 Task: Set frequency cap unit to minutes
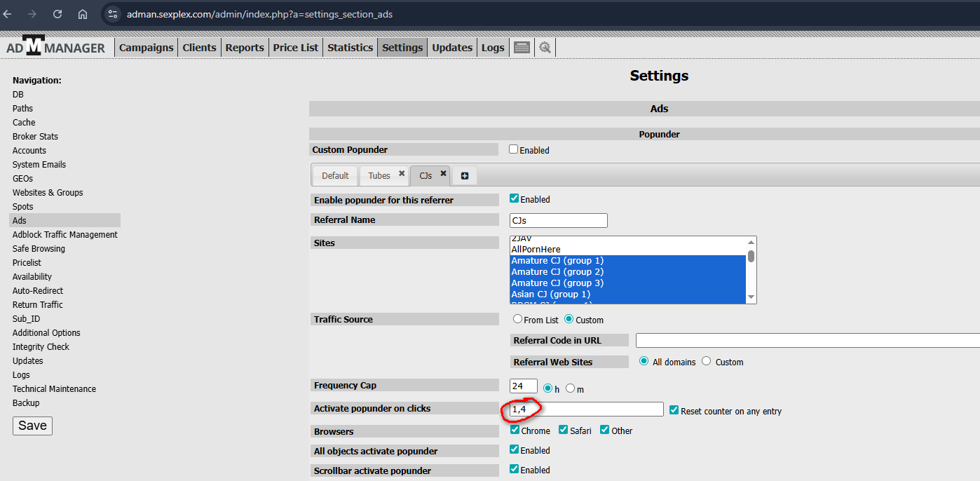570,388
